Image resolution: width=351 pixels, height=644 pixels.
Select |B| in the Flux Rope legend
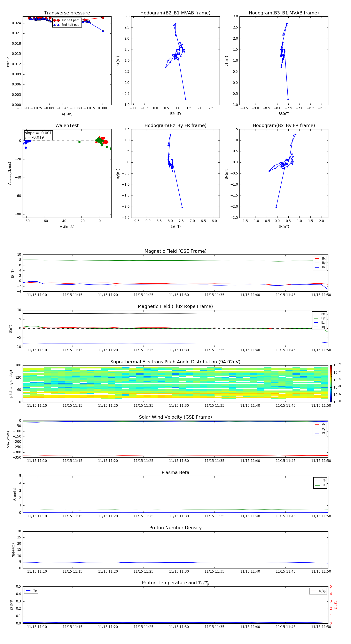320,327
